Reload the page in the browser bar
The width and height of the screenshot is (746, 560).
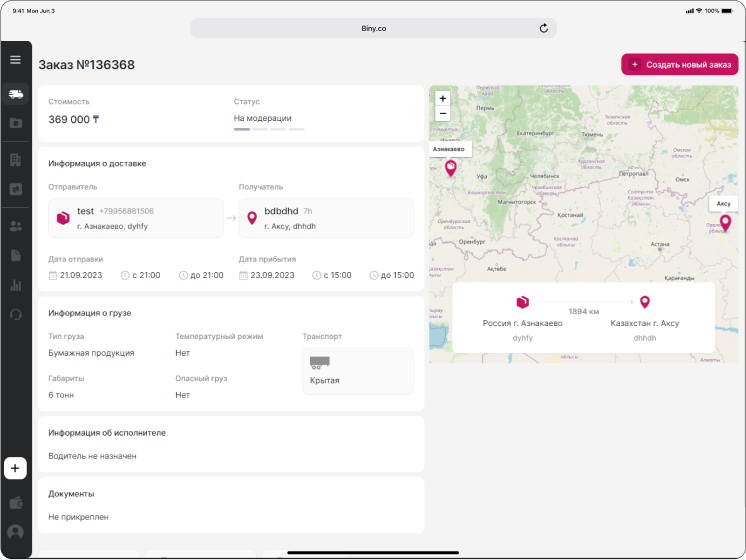tap(544, 28)
